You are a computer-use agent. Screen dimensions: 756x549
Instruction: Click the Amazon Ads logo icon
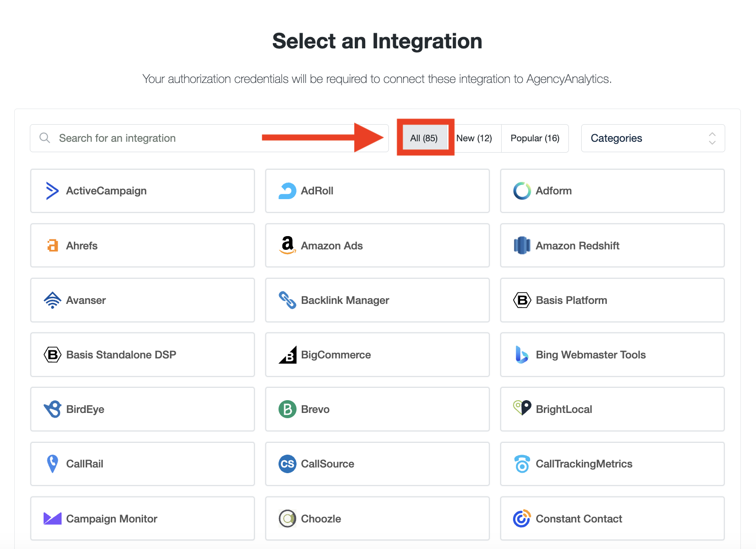(288, 245)
